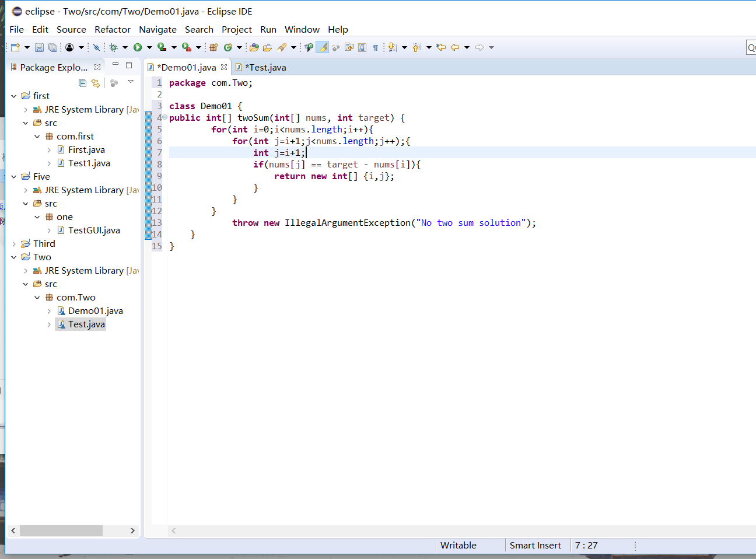
Task: Toggle Mark Occurrences highlighter
Action: click(x=323, y=47)
